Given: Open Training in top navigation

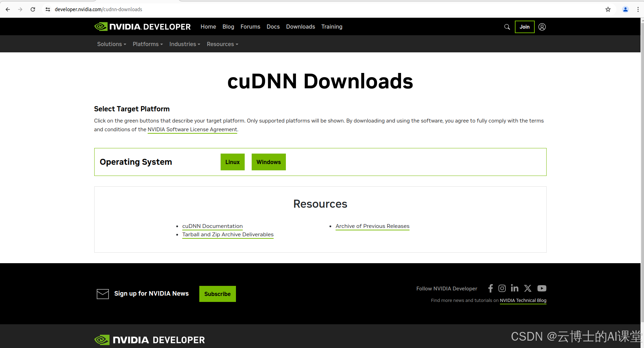Looking at the screenshot, I should [332, 27].
